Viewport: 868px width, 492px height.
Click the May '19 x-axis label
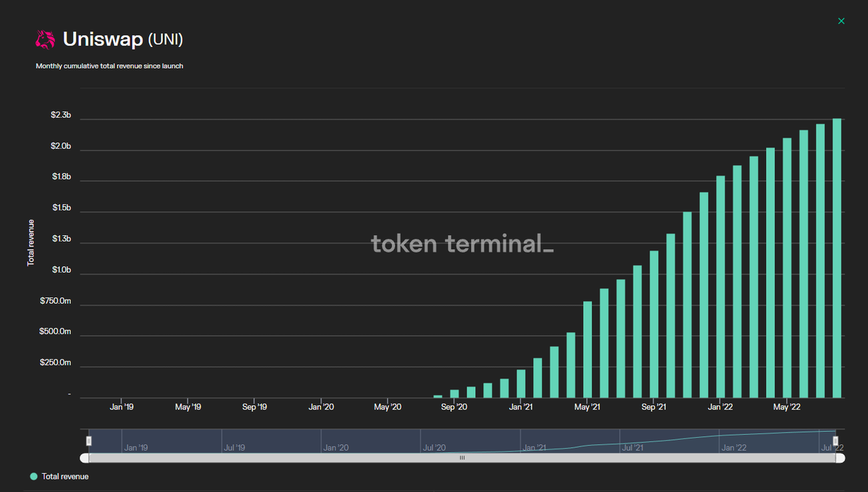tap(187, 407)
